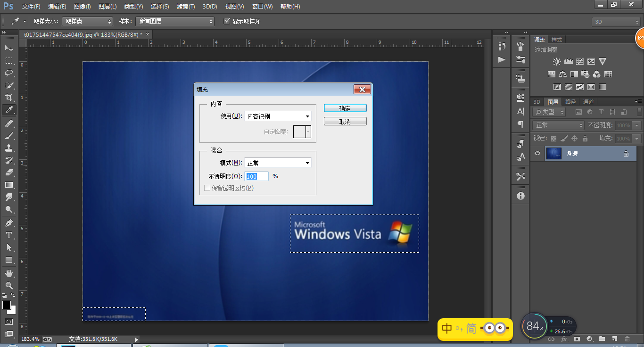
Task: Toggle pixel layer filter icon
Action: point(578,112)
